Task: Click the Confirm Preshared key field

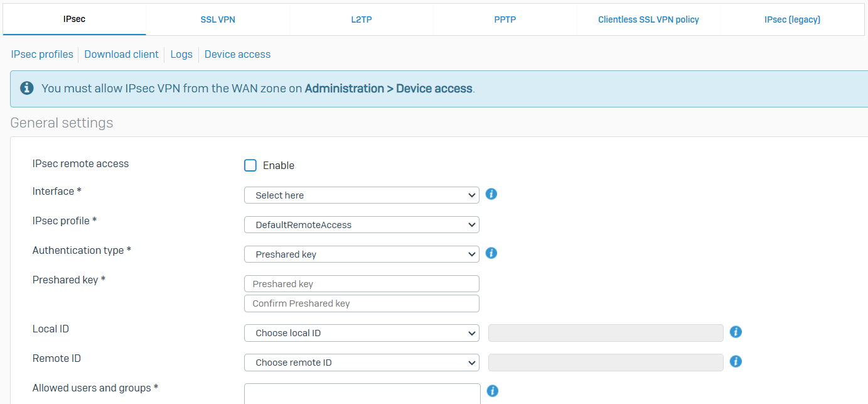Action: click(x=361, y=303)
